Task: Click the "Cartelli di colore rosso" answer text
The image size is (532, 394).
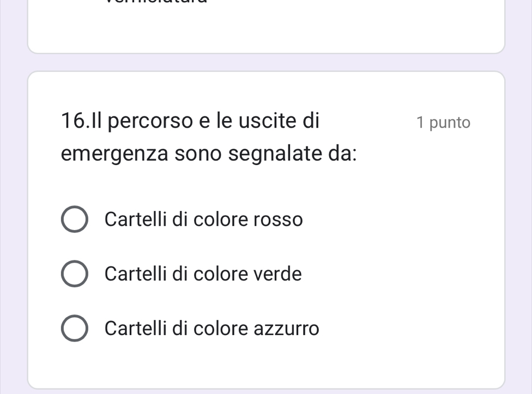Action: (203, 220)
